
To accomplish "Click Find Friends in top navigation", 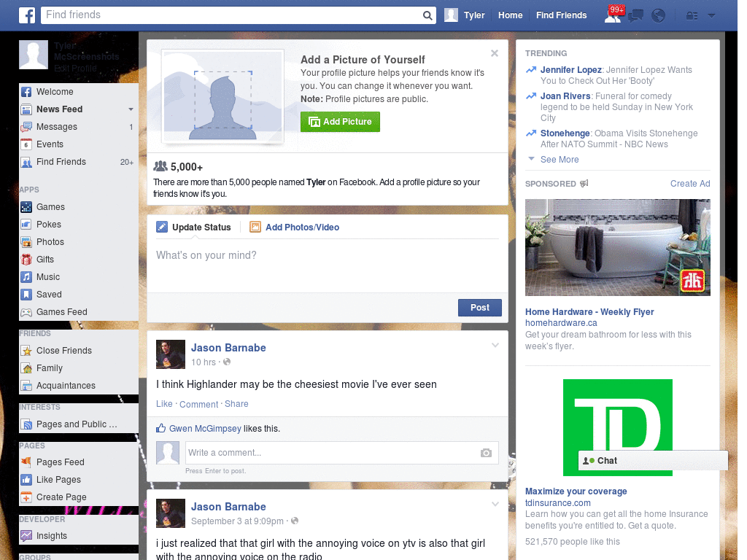I will click(x=561, y=15).
